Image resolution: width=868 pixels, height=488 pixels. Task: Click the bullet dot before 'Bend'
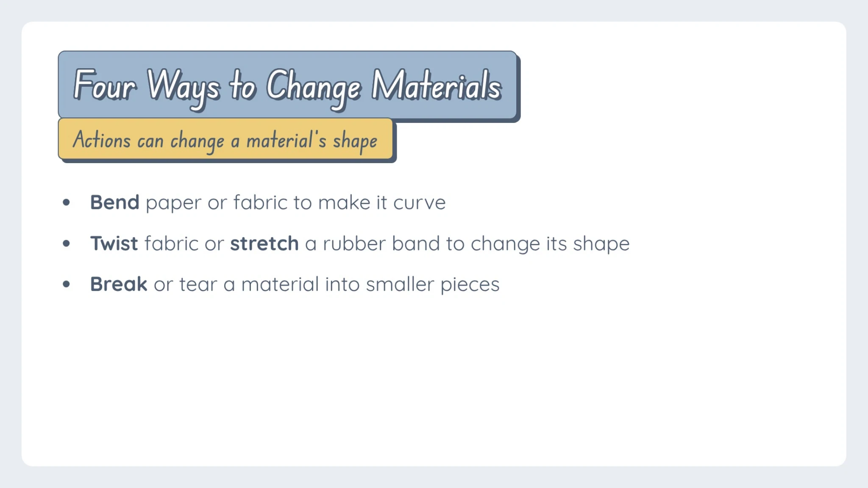66,202
